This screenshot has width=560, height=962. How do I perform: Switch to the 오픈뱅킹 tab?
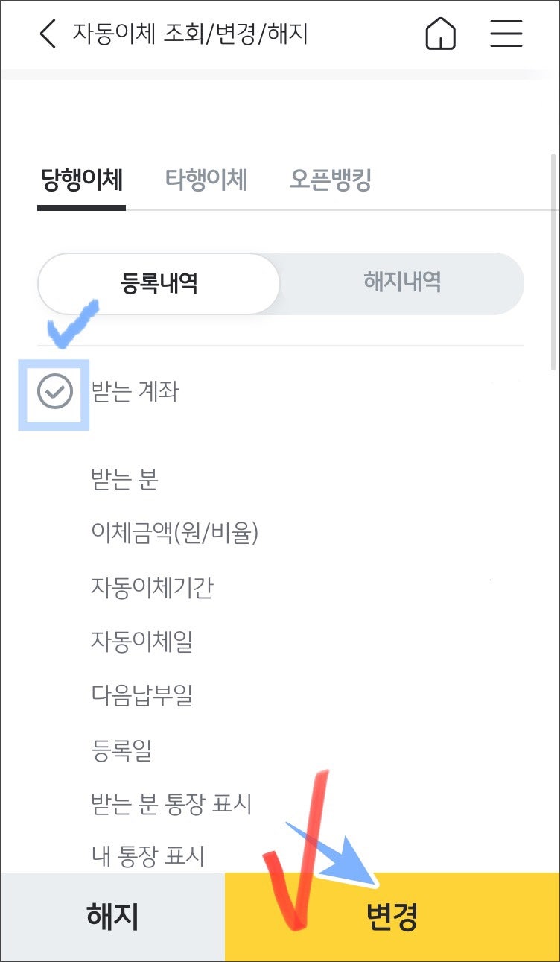click(x=331, y=179)
